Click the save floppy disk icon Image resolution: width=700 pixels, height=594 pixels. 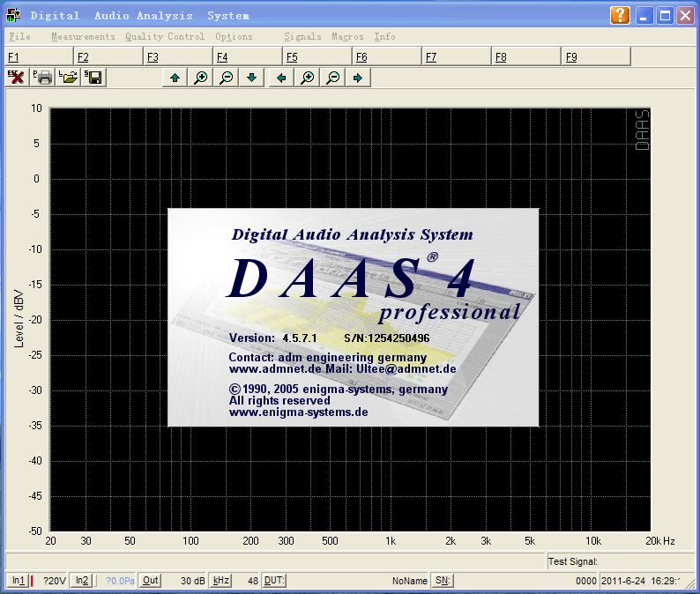pos(94,78)
